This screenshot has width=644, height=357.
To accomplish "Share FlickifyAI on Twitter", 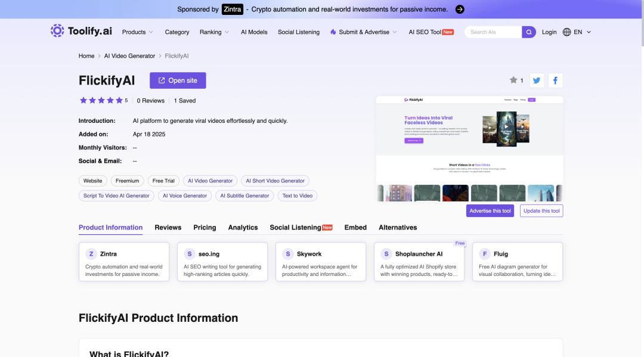I will pyautogui.click(x=537, y=80).
